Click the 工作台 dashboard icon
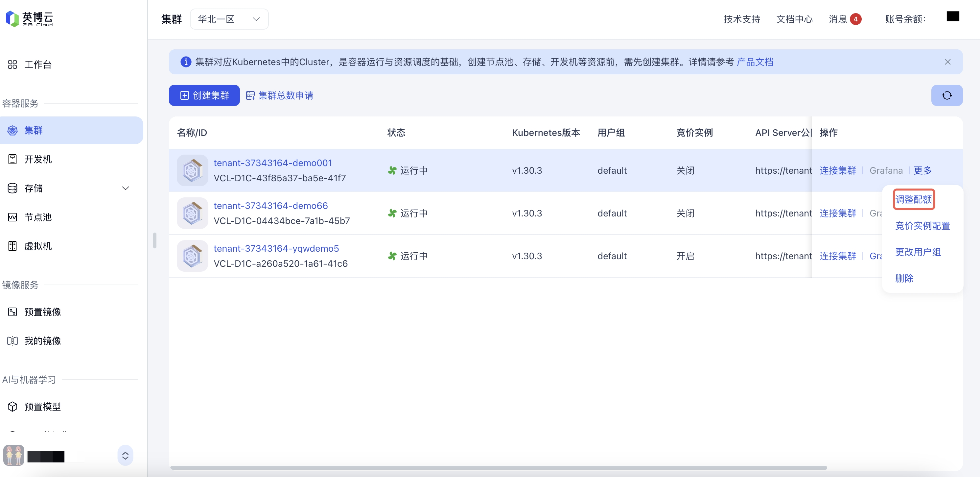The height and width of the screenshot is (477, 980). (x=12, y=64)
